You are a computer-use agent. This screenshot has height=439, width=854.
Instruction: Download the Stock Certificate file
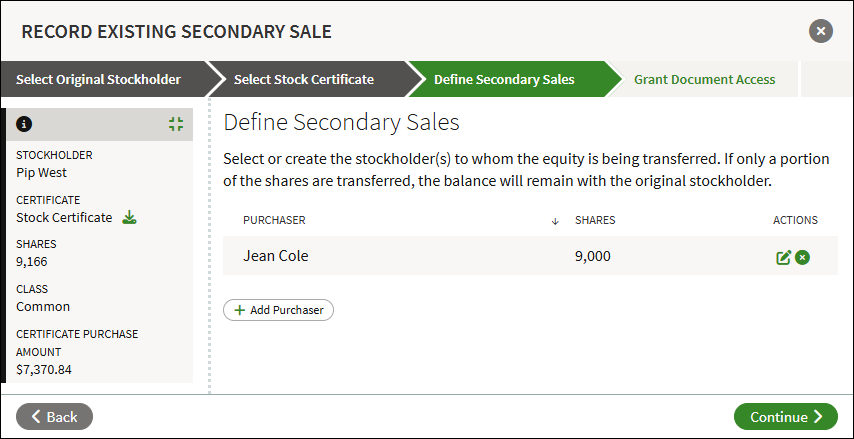129,217
